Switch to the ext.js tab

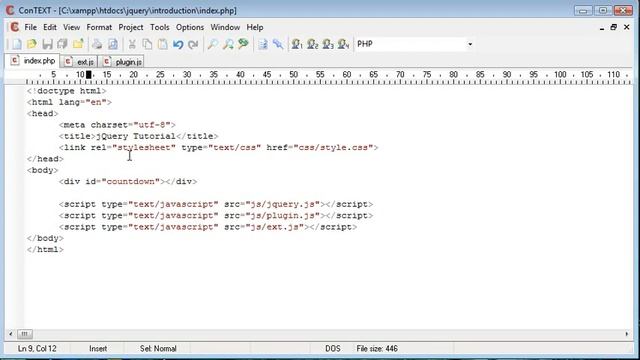(79, 62)
